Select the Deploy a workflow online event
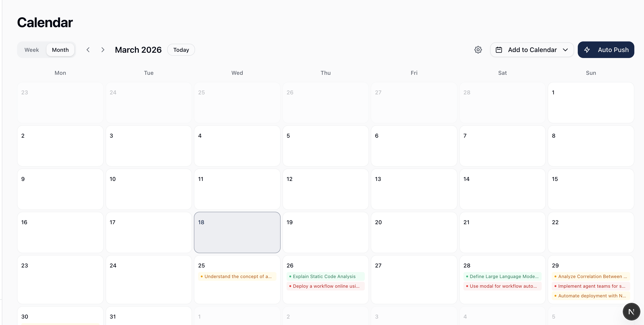This screenshot has height=325, width=644. 325,286
